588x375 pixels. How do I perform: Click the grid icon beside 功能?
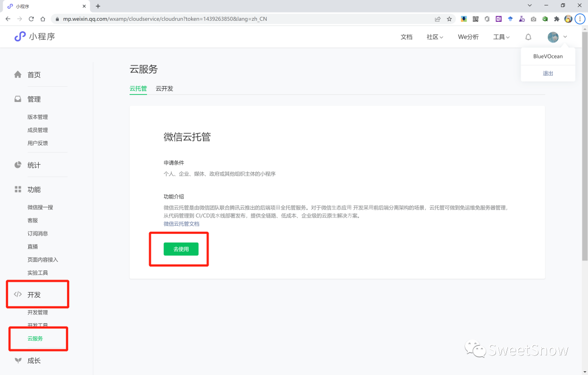click(17, 189)
